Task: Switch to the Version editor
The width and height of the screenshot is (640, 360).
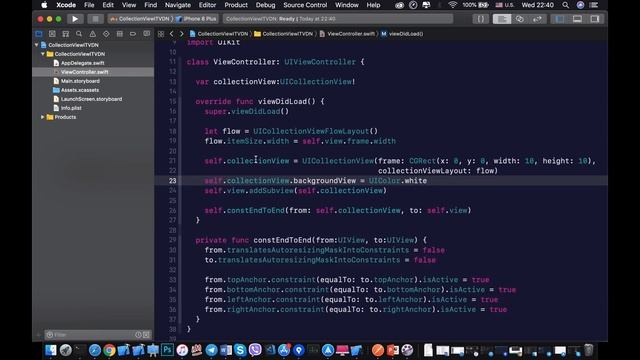Action: click(537, 19)
